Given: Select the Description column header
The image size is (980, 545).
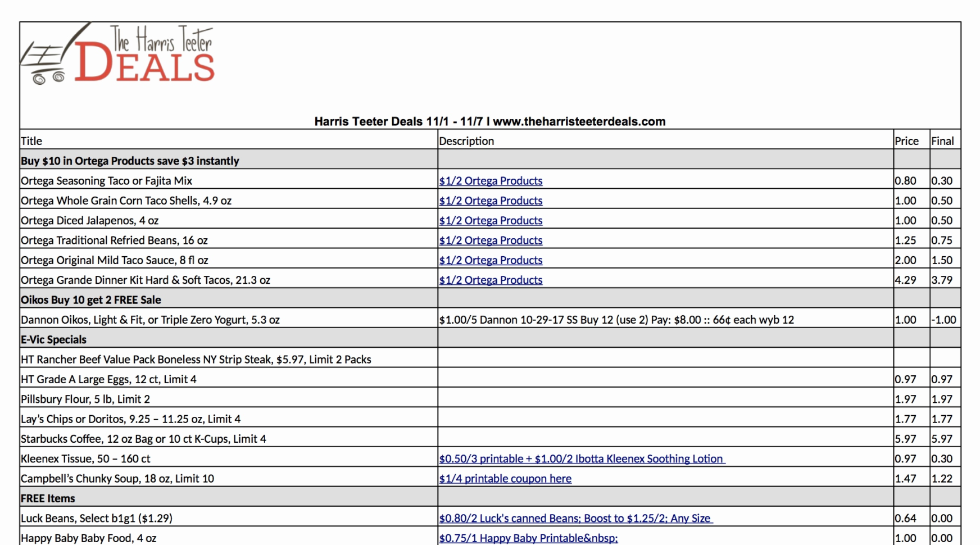Looking at the screenshot, I should coord(466,140).
